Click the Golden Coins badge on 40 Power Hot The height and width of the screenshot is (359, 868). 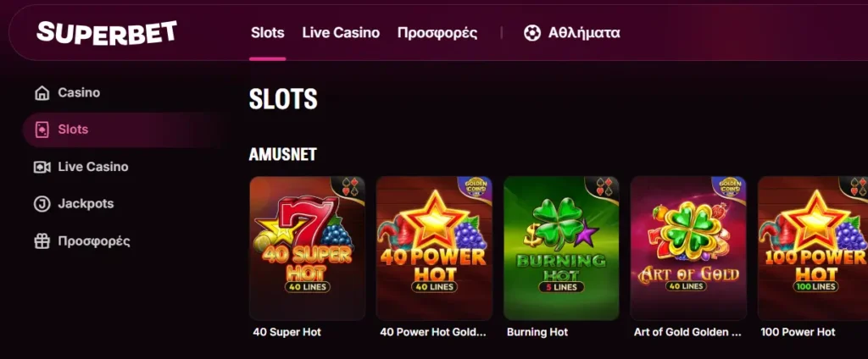click(476, 189)
